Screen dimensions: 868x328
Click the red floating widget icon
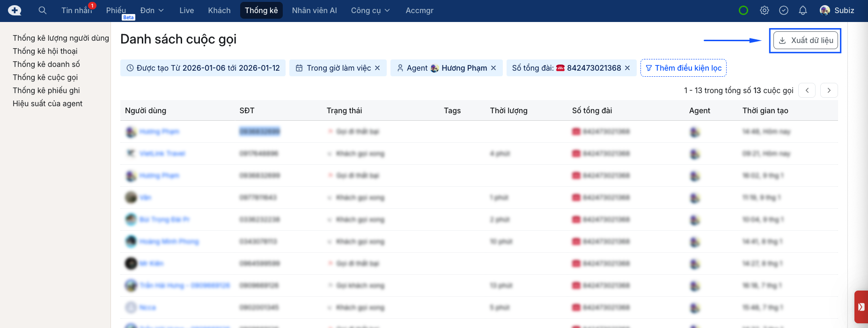pos(861,307)
